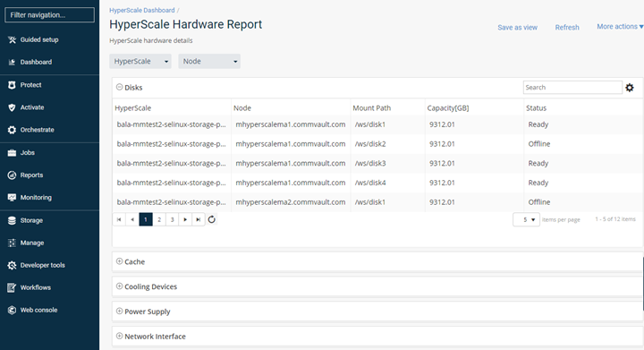Click the Filter navigation input field
The image size is (644, 350).
50,15
